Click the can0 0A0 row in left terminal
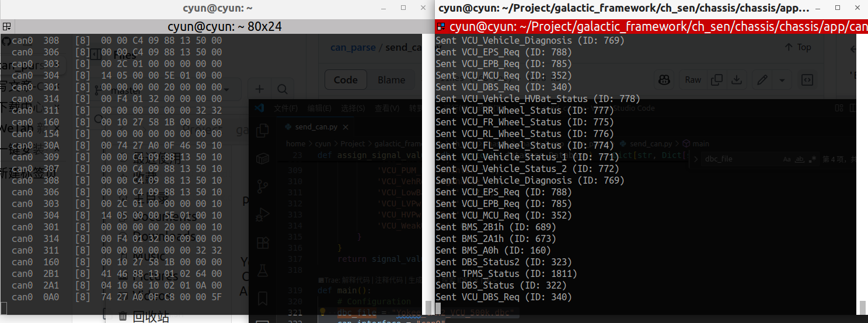The width and height of the screenshot is (868, 323). pos(117,297)
